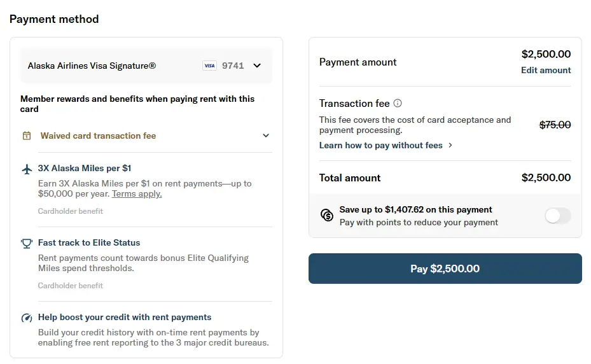The width and height of the screenshot is (591, 364).
Task: Click the Edit amount link
Action: (x=546, y=70)
